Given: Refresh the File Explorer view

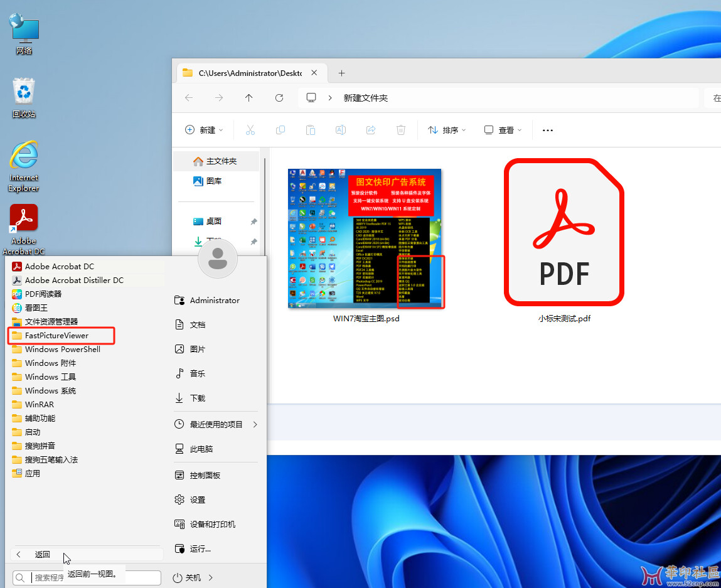Looking at the screenshot, I should coord(279,97).
